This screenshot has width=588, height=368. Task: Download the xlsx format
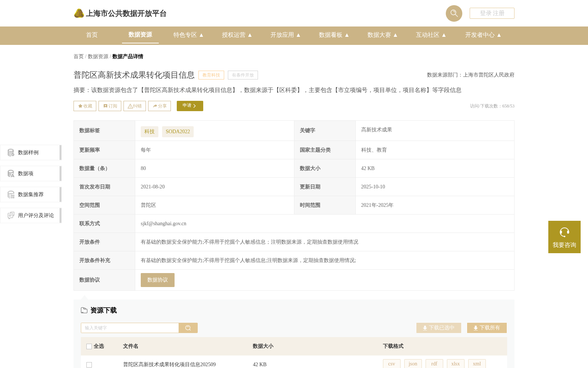click(456, 364)
